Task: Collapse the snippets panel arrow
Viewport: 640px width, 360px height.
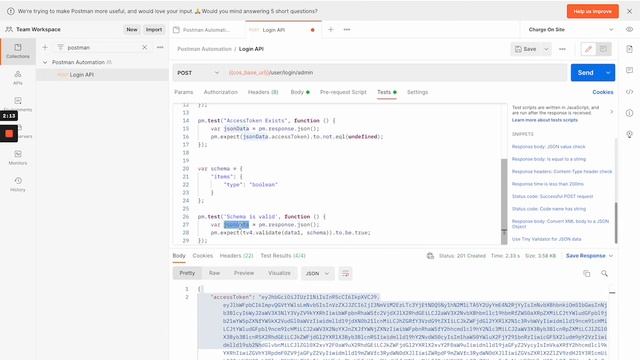Action: 611,111
